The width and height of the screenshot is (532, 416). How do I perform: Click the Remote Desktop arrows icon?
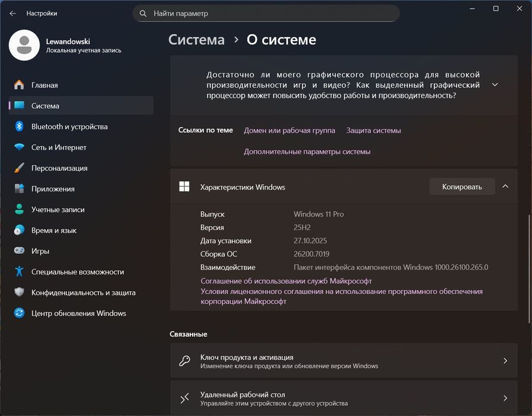(185, 398)
